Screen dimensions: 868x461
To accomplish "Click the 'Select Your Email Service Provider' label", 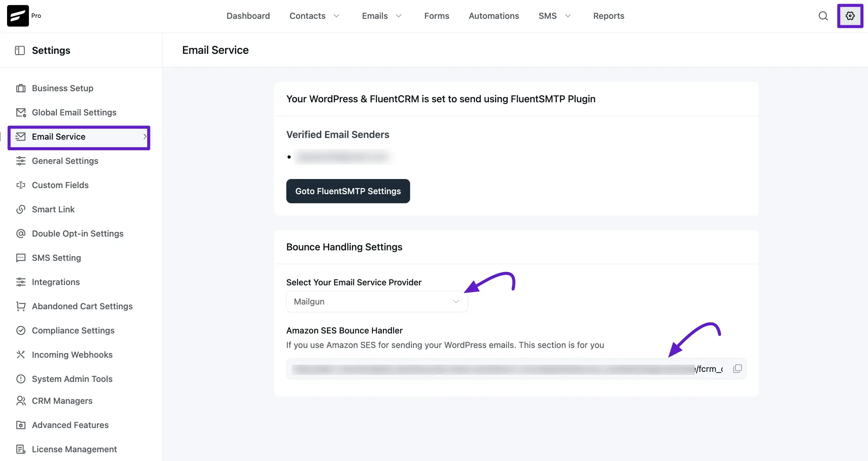I will pyautogui.click(x=354, y=282).
